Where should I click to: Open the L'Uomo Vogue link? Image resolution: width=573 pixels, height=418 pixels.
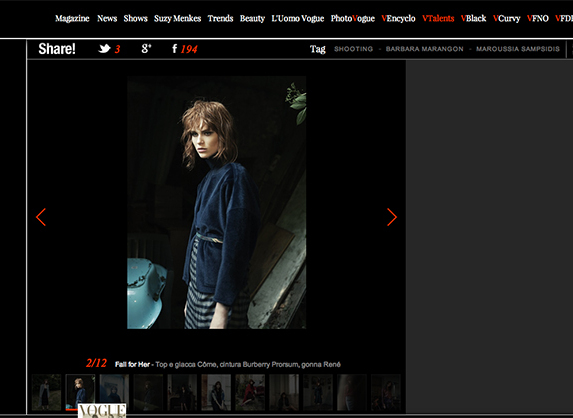point(298,18)
